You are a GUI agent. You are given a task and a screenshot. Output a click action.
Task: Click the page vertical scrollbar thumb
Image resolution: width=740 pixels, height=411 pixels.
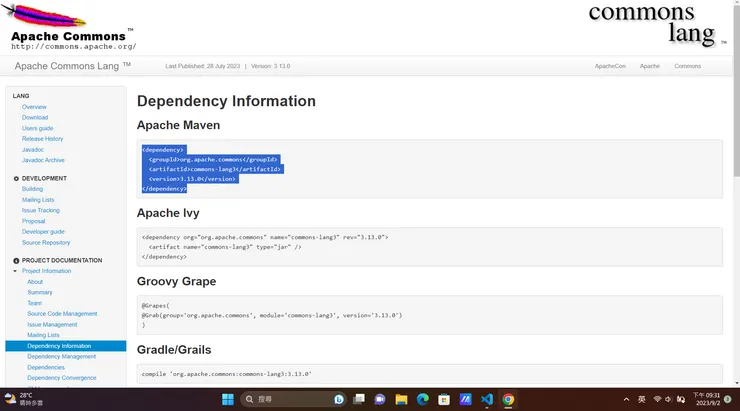tap(736, 91)
